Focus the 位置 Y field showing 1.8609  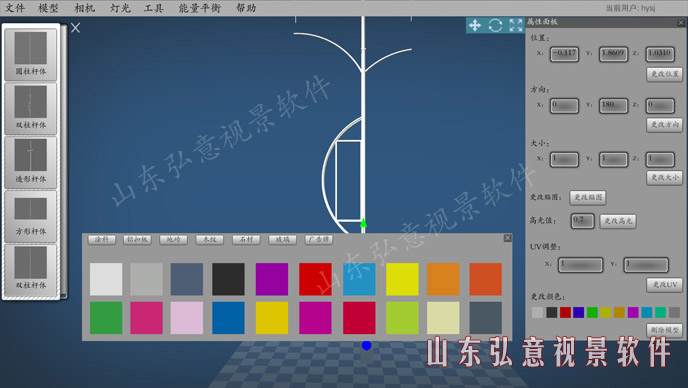tap(613, 54)
